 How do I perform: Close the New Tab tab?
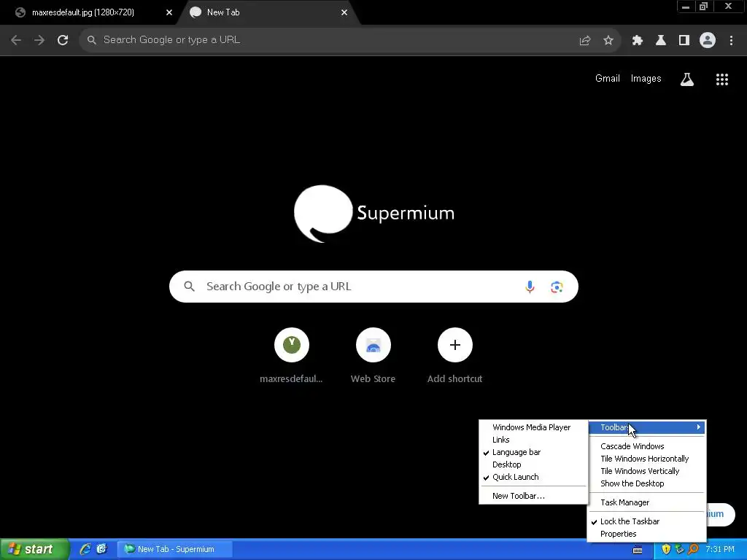[x=344, y=12]
